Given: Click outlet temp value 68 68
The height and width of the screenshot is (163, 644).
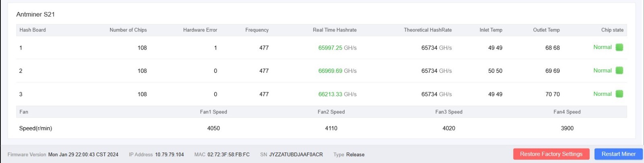Looking at the screenshot, I should pyautogui.click(x=553, y=48).
